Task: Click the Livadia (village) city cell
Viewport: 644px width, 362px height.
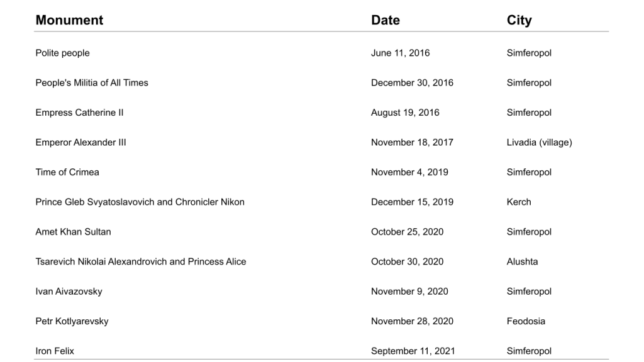Action: (x=539, y=142)
